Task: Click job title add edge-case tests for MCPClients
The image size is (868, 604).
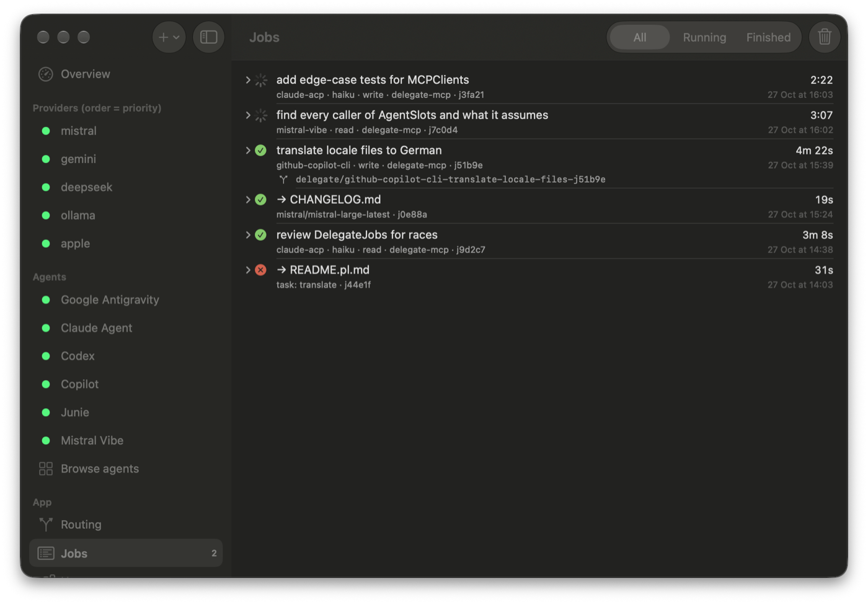Action: click(373, 80)
